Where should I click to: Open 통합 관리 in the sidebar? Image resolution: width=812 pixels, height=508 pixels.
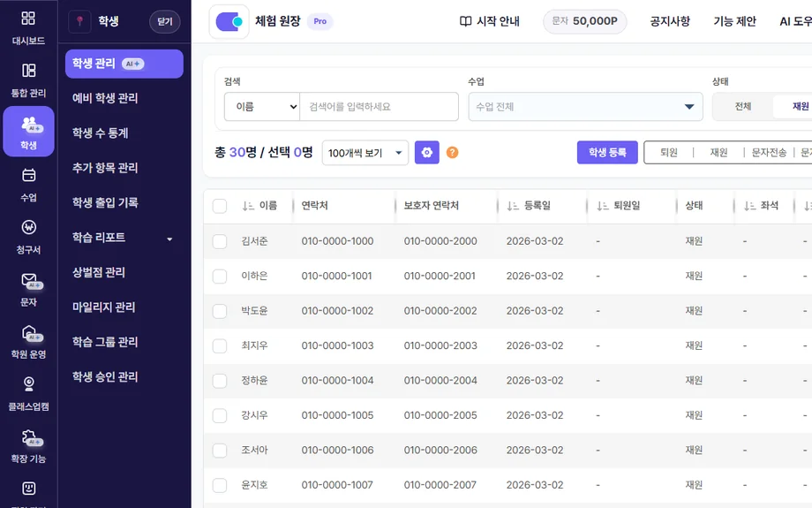[x=28, y=80]
